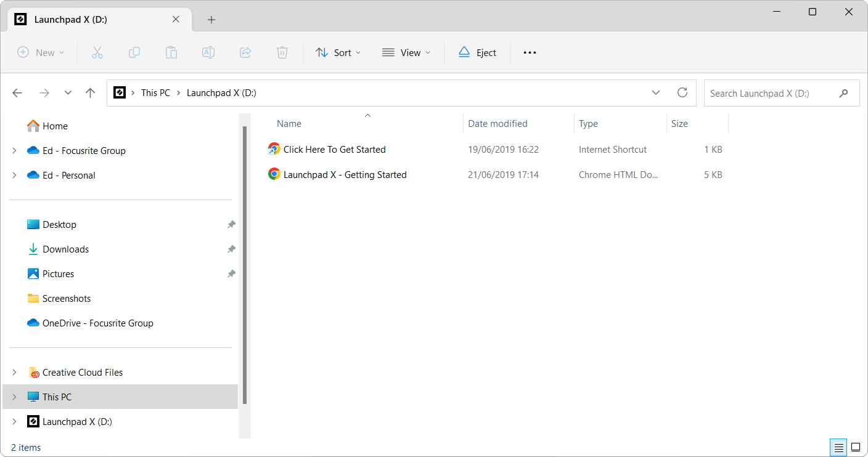
Task: Click the Copy icon in toolbar
Action: (134, 52)
